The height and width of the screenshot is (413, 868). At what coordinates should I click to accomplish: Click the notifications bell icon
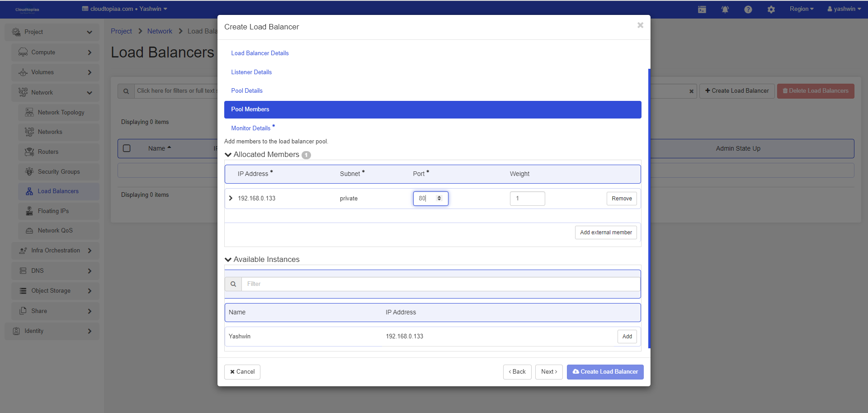pos(725,9)
